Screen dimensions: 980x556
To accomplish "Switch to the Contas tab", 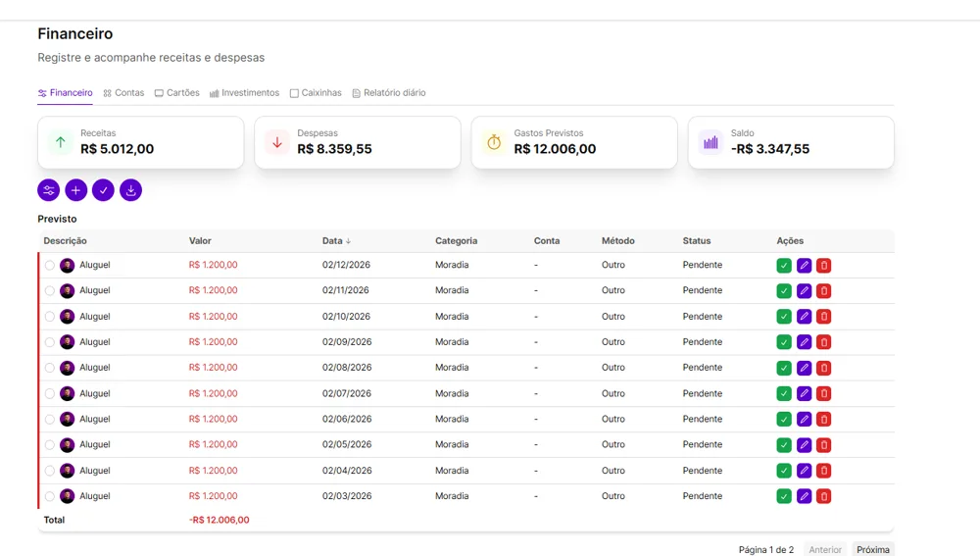I will (123, 92).
